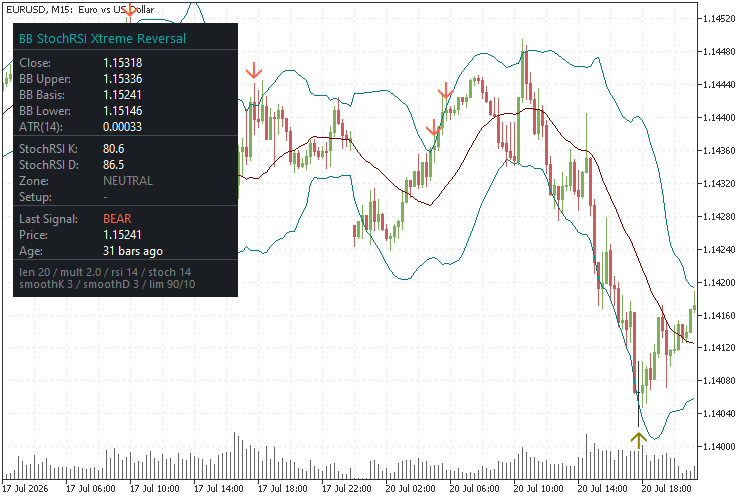Click the 'len 20 / mult 2.0' parameters line
750x500 pixels.
coord(105,272)
